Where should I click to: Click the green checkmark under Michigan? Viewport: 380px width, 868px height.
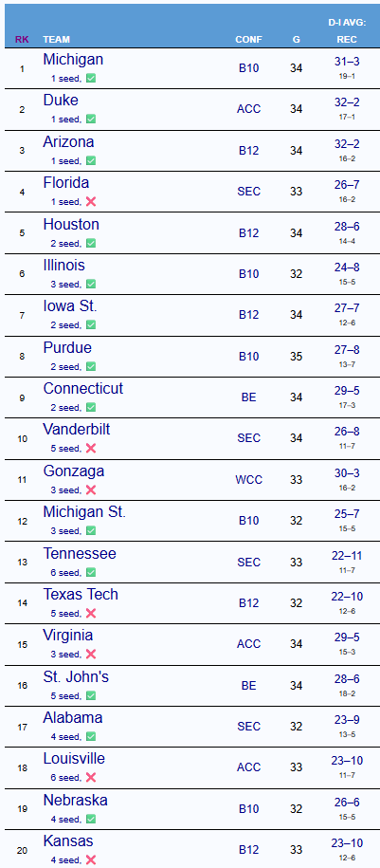[91, 79]
